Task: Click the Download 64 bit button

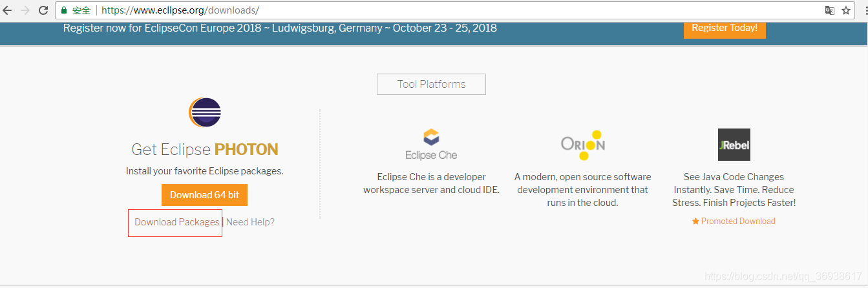Action: click(x=204, y=195)
